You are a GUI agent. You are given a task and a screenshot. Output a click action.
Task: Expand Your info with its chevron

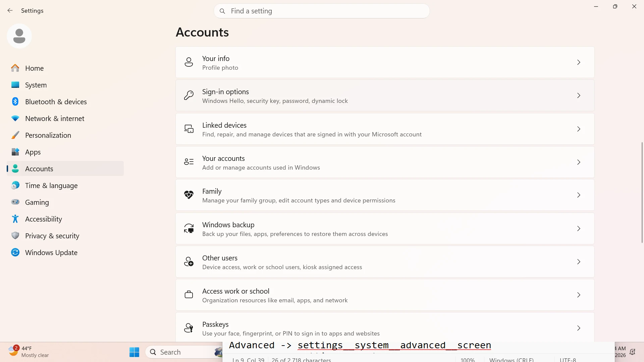[x=579, y=62]
